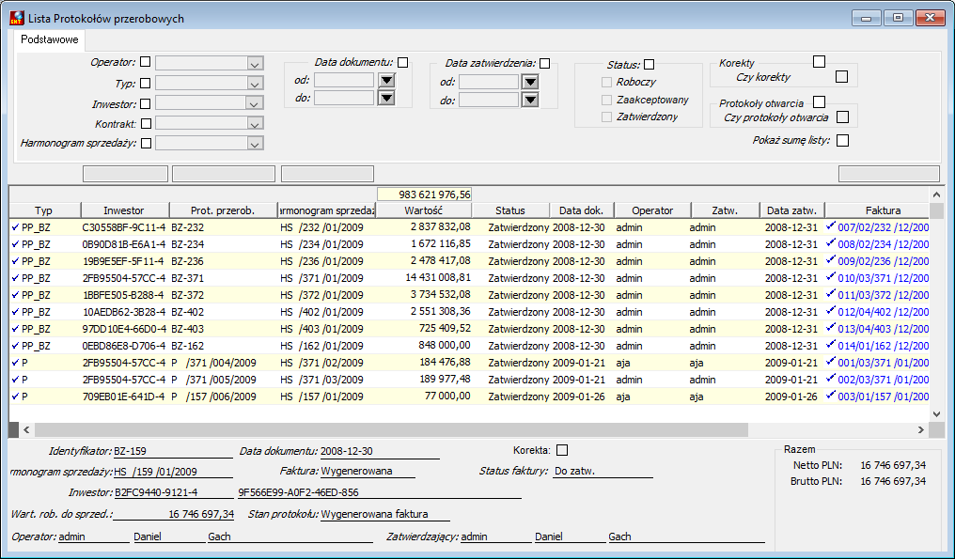Check the Czy protokoły otwarcia checkbox
The width and height of the screenshot is (955, 560).
tap(843, 117)
